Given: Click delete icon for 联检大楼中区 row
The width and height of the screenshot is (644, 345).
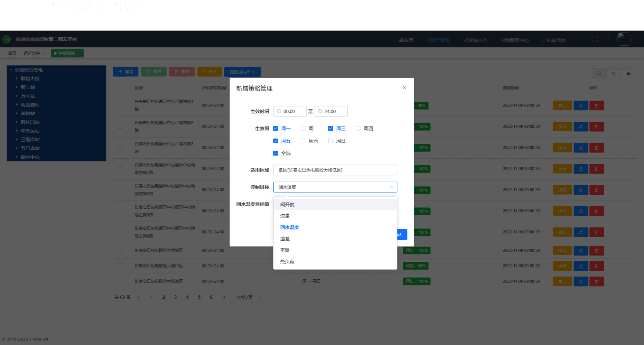Looking at the screenshot, I should pyautogui.click(x=597, y=266).
